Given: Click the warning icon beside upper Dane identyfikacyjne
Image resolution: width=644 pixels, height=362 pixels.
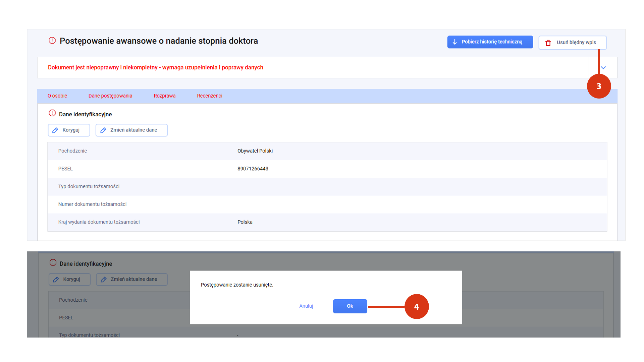Looking at the screenshot, I should coord(52,113).
